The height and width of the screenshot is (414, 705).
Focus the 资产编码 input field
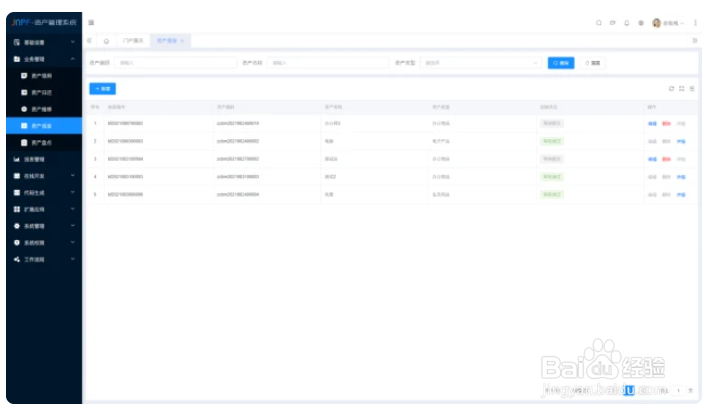pos(175,63)
